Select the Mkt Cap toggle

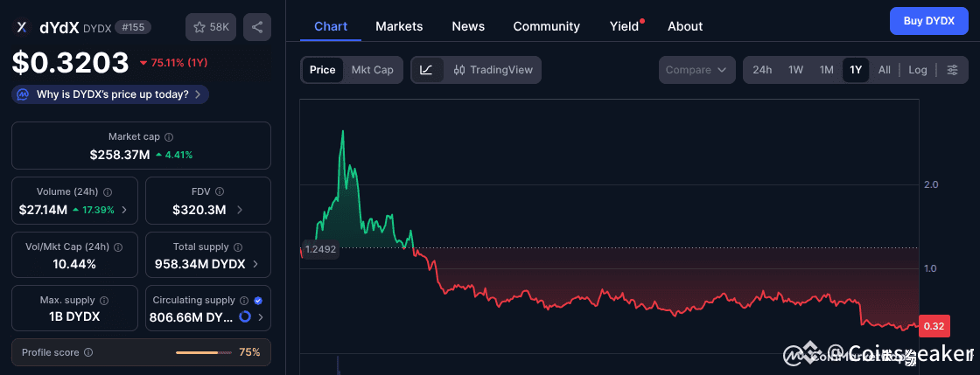pyautogui.click(x=373, y=70)
